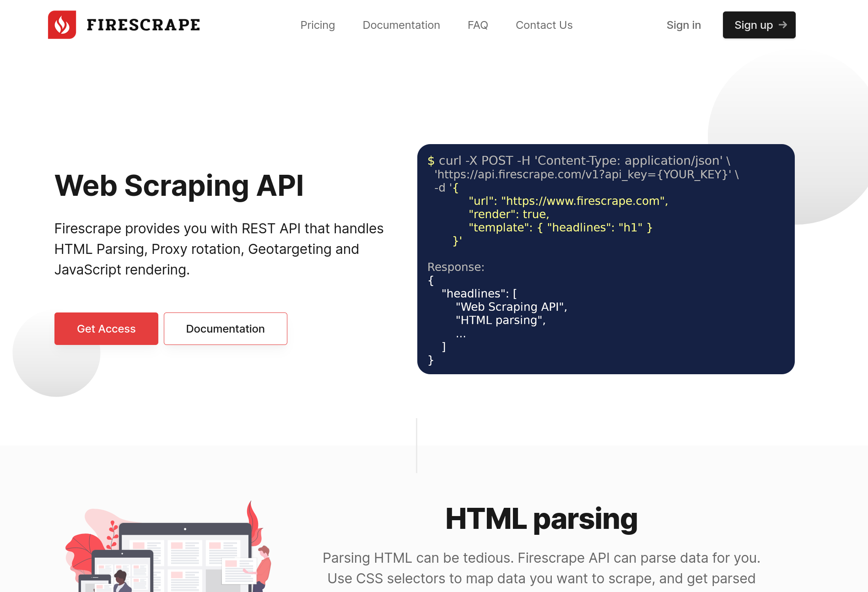This screenshot has width=868, height=592.
Task: Click the outlined Documentation button in the hero
Action: (225, 328)
